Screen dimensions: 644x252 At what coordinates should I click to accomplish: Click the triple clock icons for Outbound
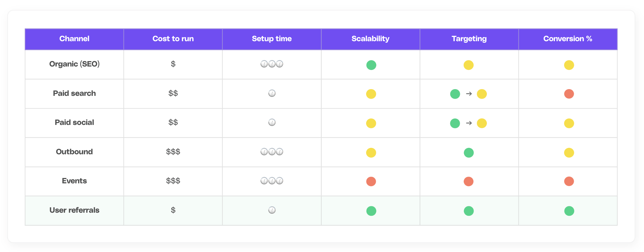tap(272, 152)
